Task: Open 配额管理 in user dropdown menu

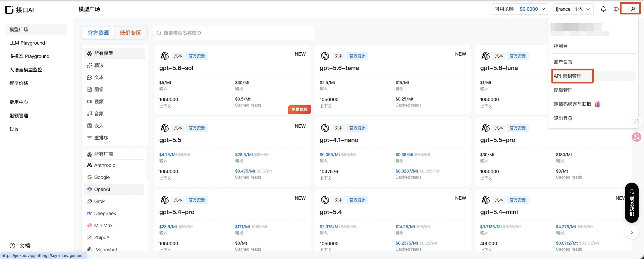Action: click(593, 90)
